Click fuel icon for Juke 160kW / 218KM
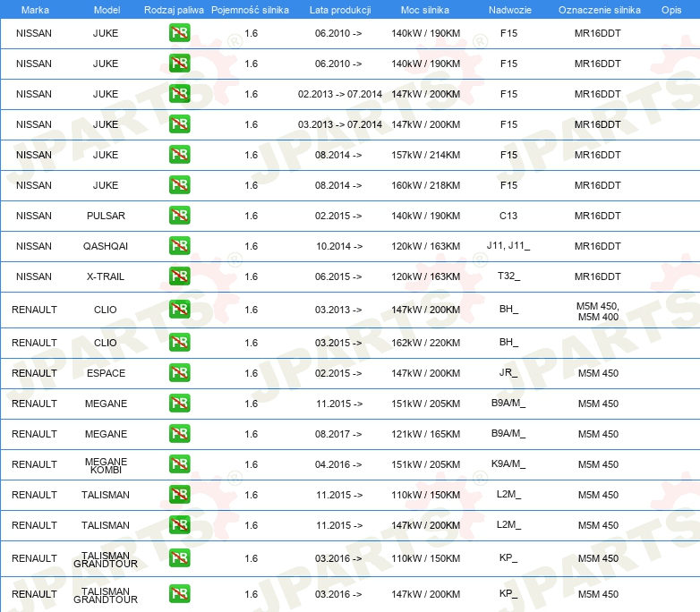This screenshot has height=612, width=700. tap(179, 185)
